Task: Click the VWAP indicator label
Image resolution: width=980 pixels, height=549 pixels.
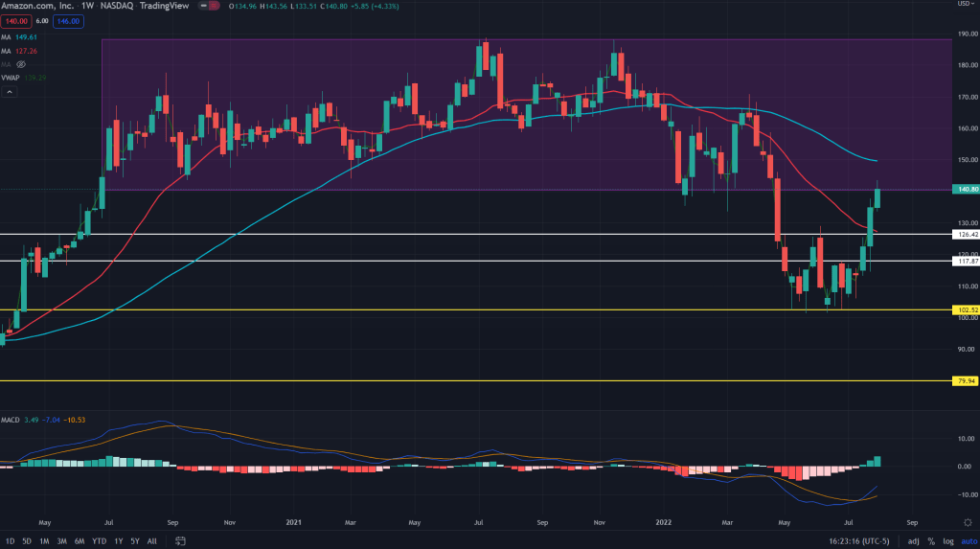Action: point(11,79)
